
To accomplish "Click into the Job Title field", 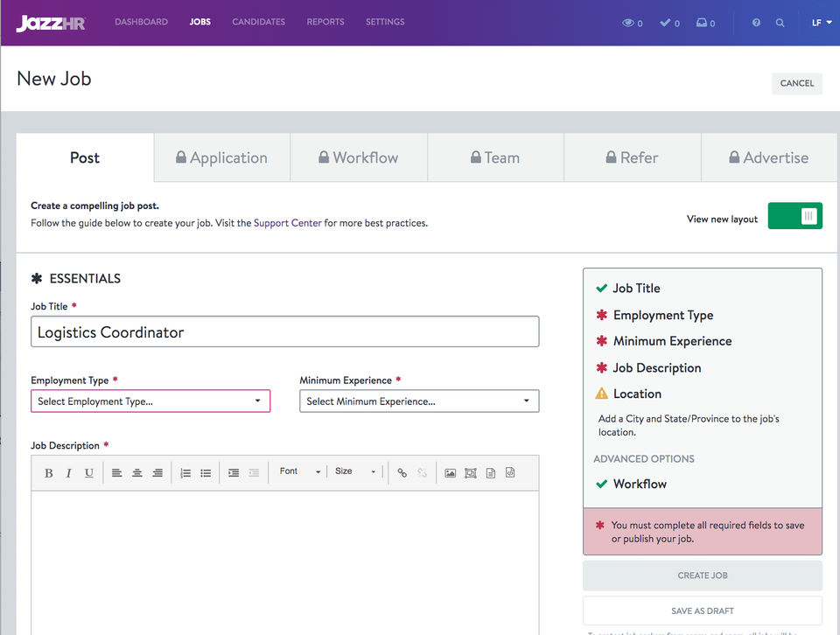I will point(284,332).
